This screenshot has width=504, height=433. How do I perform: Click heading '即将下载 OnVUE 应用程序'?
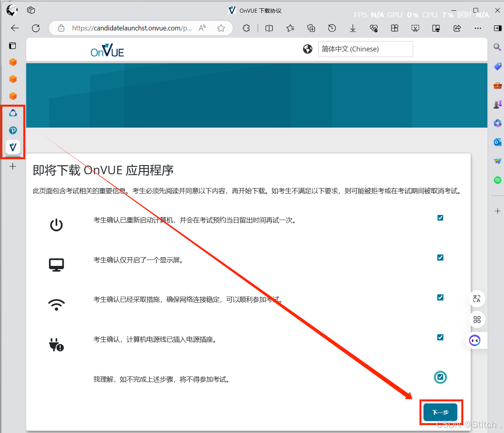pos(103,170)
